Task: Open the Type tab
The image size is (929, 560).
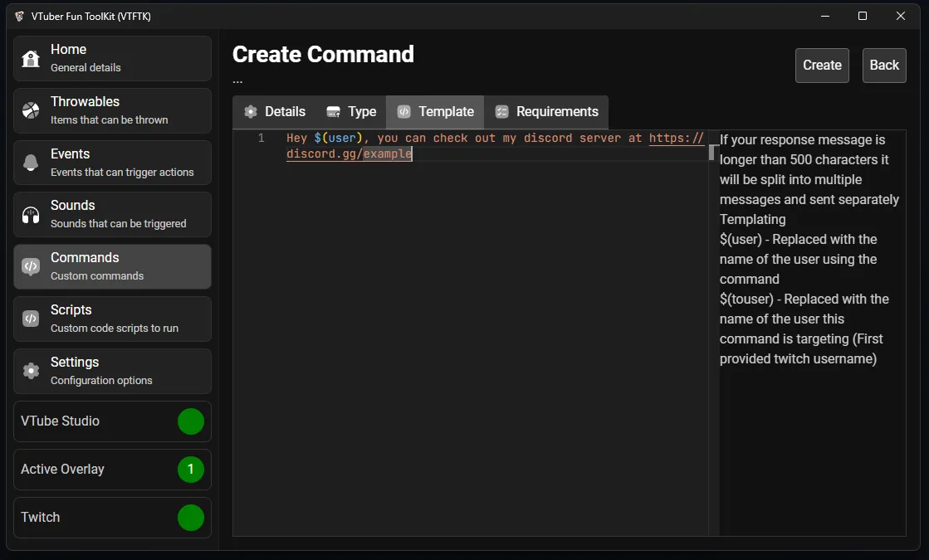Action: 351,112
